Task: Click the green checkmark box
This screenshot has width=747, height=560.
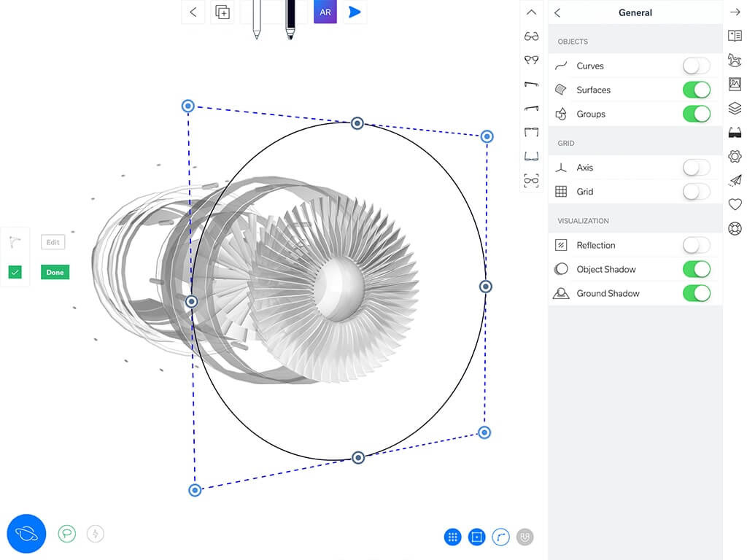Action: 15,273
